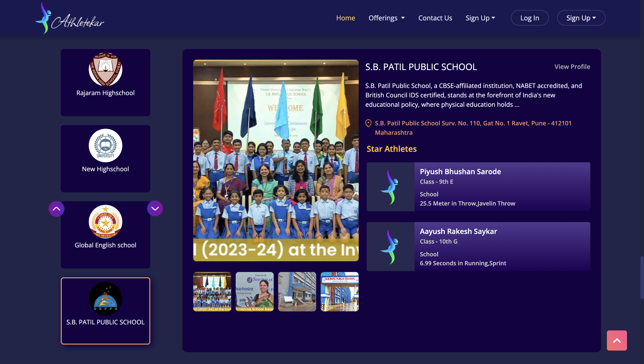The height and width of the screenshot is (364, 644).
Task: Select the school entrance gate thumbnail
Action: click(x=339, y=292)
